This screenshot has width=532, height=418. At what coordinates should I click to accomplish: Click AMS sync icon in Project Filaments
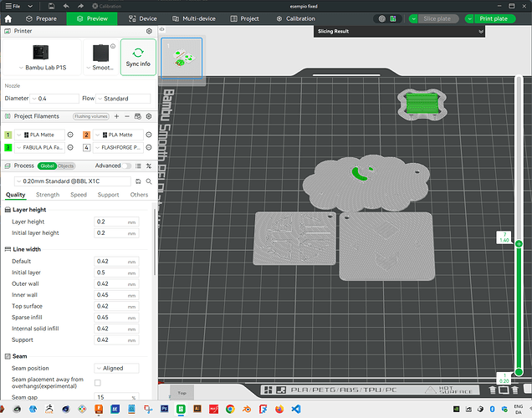[x=138, y=116]
